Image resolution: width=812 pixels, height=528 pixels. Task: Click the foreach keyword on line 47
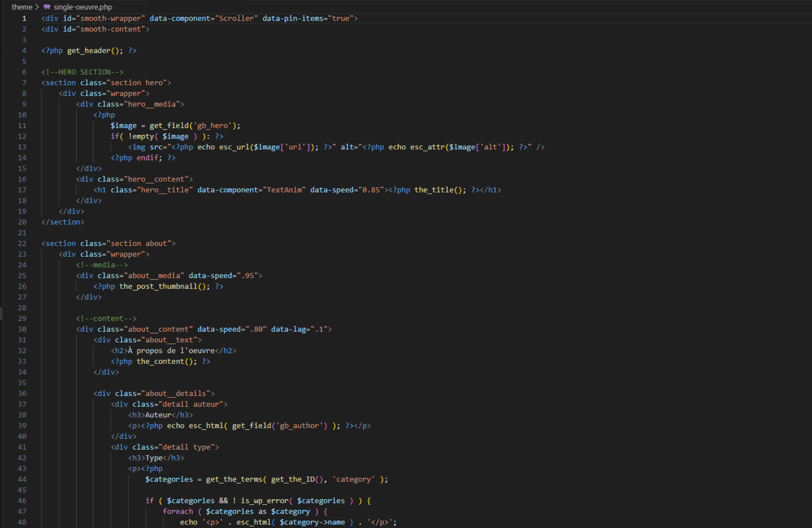pos(178,512)
